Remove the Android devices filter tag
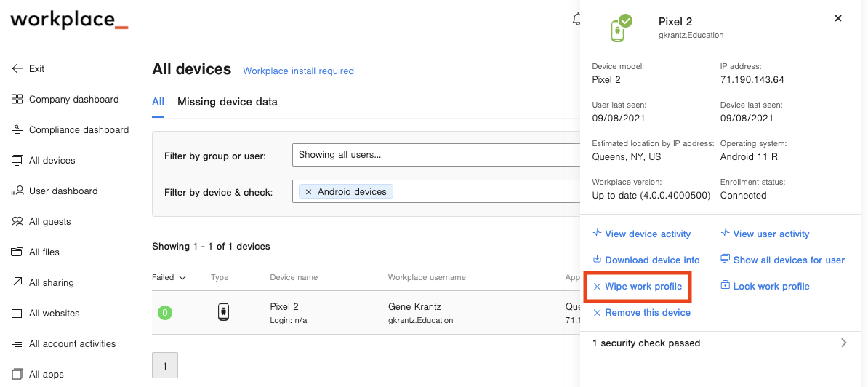Screen dimensions: 868x387 [308, 191]
